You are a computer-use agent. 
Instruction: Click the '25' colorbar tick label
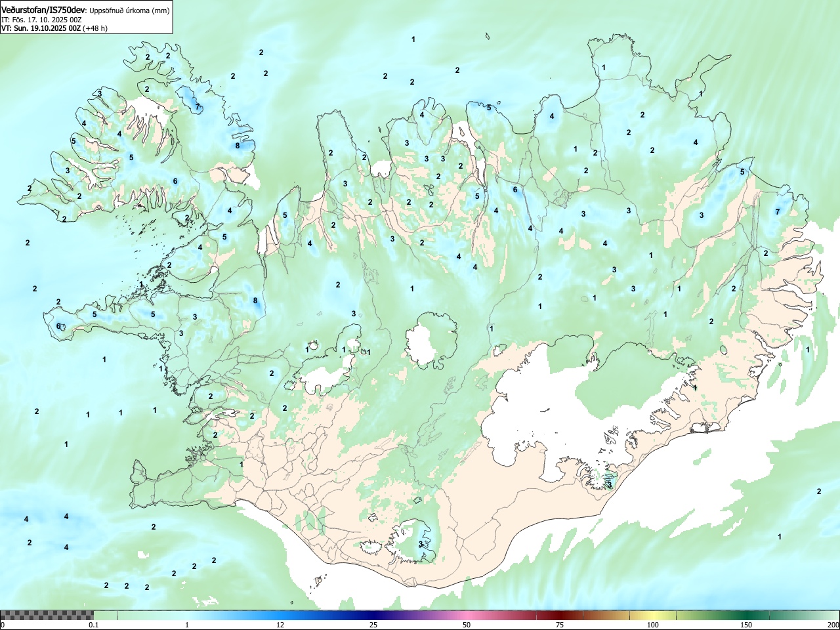pyautogui.click(x=373, y=625)
